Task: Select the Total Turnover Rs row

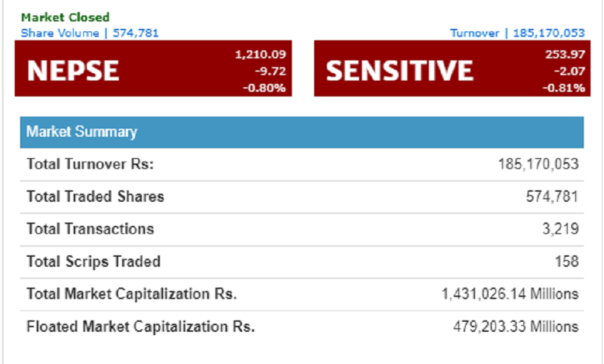Action: pyautogui.click(x=302, y=164)
